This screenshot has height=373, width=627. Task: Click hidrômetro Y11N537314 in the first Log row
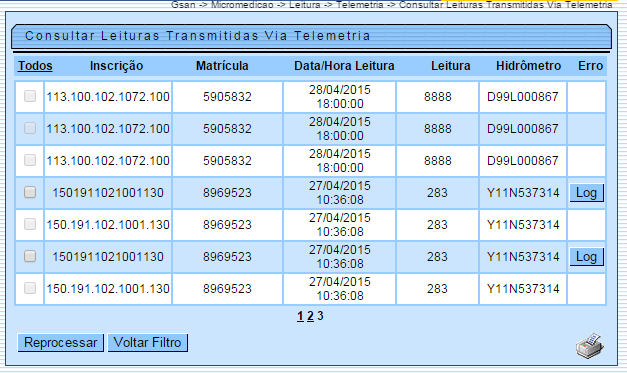[523, 193]
